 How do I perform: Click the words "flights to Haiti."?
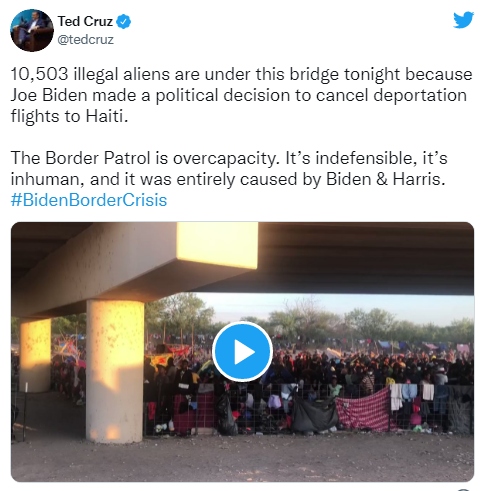coord(69,116)
